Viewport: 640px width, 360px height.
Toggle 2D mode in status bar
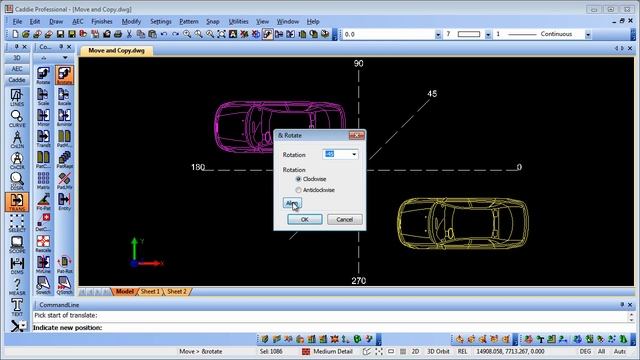coord(415,351)
